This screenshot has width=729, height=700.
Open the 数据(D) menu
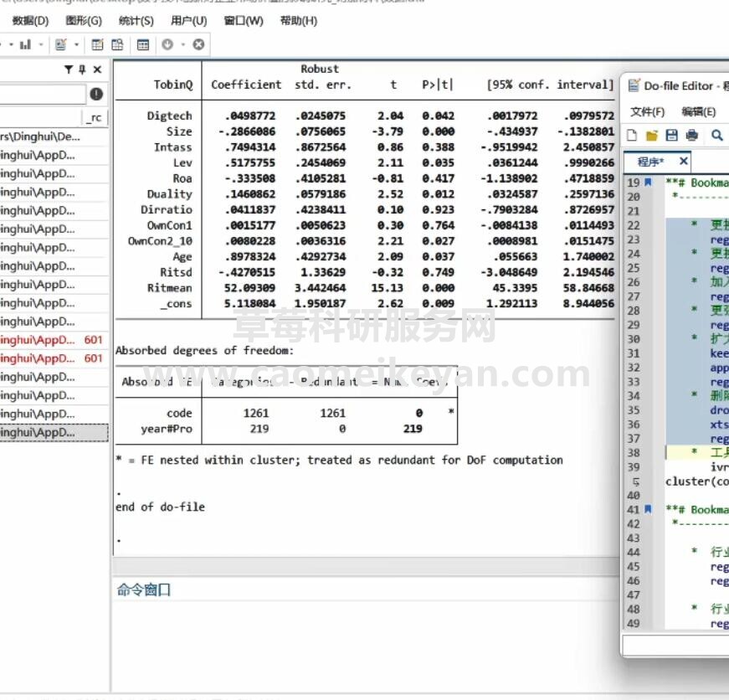coord(30,20)
